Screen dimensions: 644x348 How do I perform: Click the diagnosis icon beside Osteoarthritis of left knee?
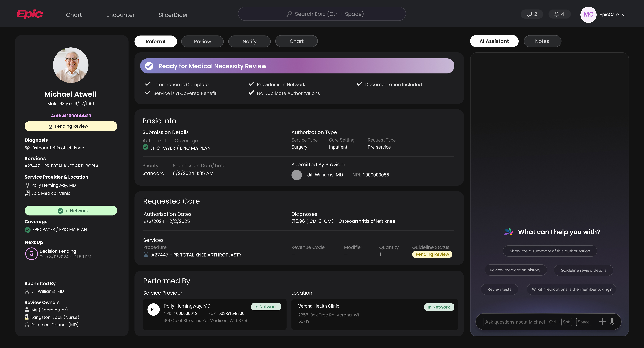(x=27, y=148)
